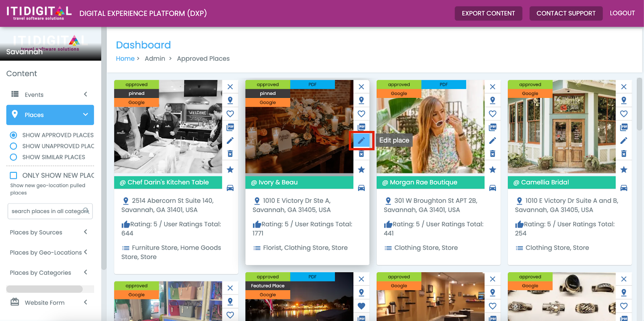Image resolution: width=644 pixels, height=321 pixels.
Task: Click Contact Support button
Action: [566, 13]
